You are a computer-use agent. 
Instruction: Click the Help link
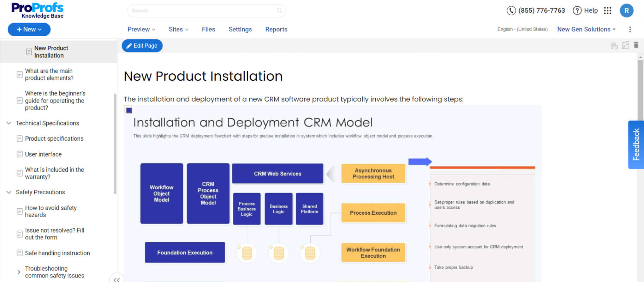(x=591, y=11)
